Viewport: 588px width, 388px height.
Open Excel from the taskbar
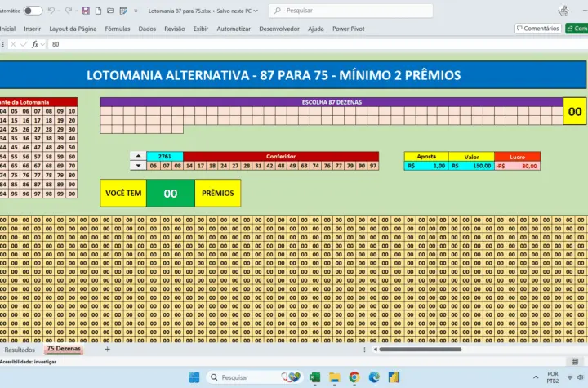tap(315, 377)
